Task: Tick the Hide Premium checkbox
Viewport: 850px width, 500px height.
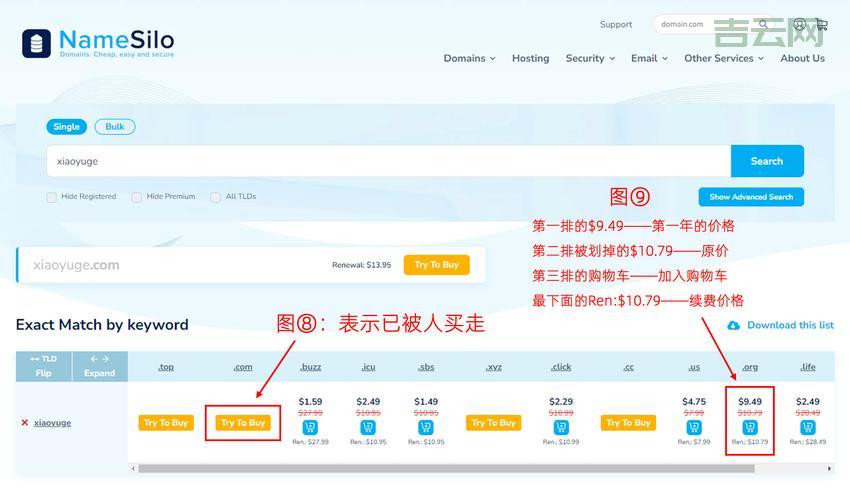Action: 137,197
